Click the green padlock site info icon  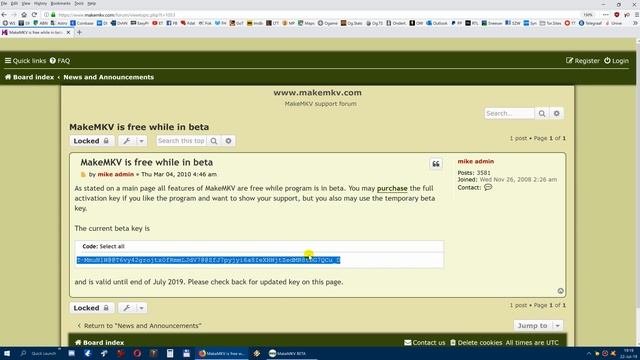[x=53, y=15]
